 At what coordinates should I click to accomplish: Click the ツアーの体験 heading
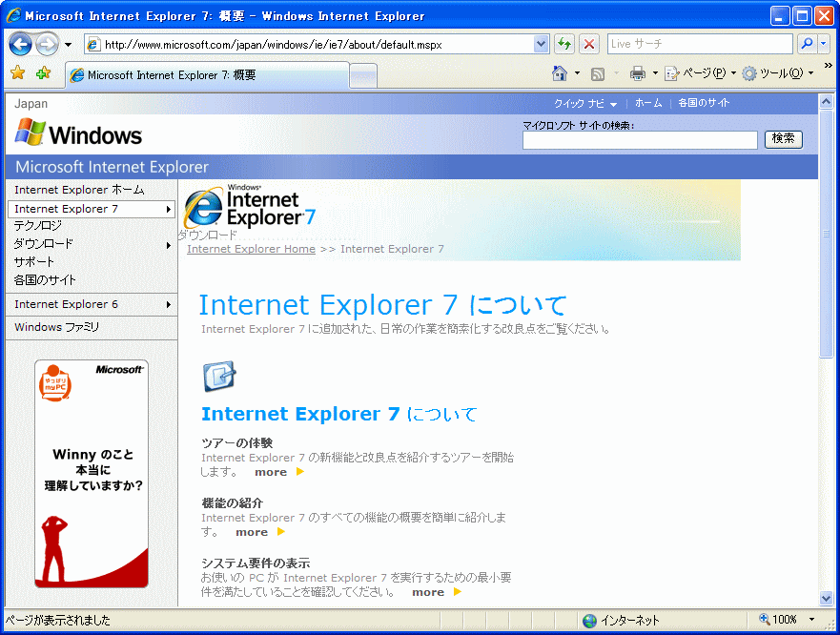coord(237,442)
